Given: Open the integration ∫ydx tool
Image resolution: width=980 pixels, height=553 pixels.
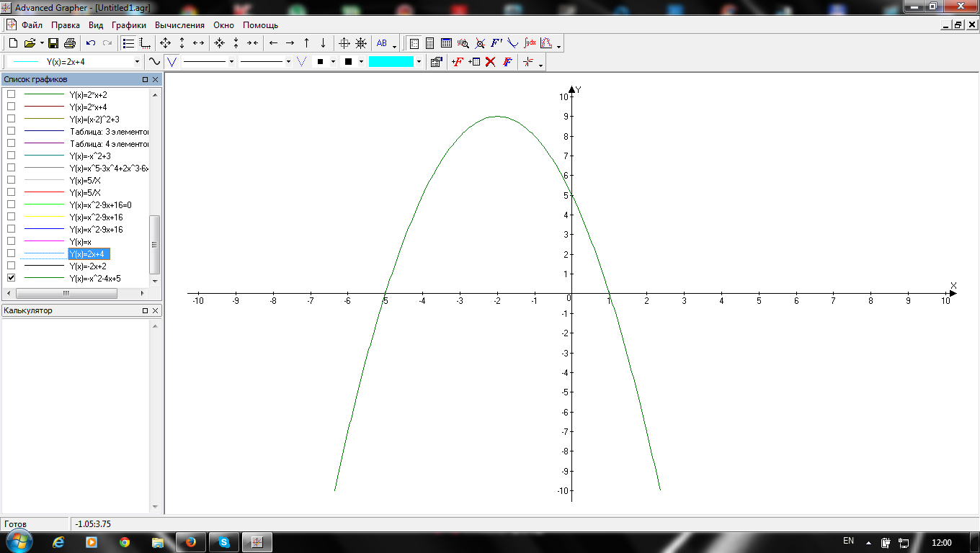Looking at the screenshot, I should [x=530, y=43].
